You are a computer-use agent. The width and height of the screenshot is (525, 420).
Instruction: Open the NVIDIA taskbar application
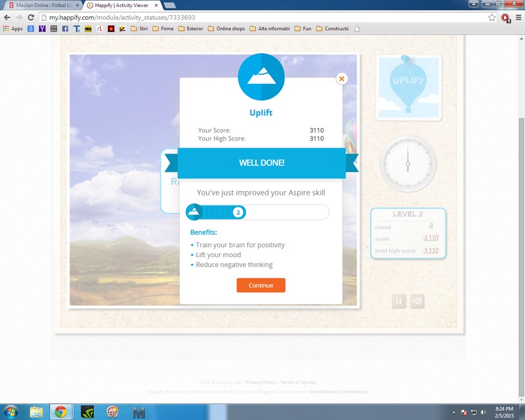pos(88,412)
